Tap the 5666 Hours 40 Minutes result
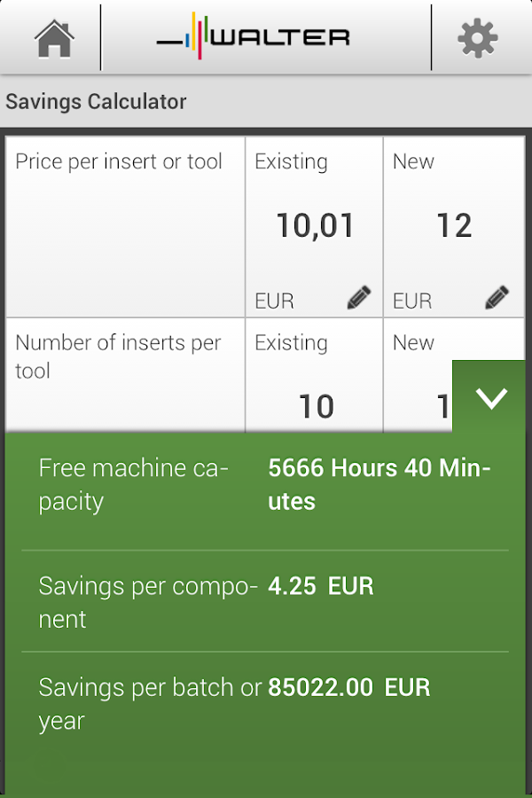The image size is (532, 798). point(379,484)
